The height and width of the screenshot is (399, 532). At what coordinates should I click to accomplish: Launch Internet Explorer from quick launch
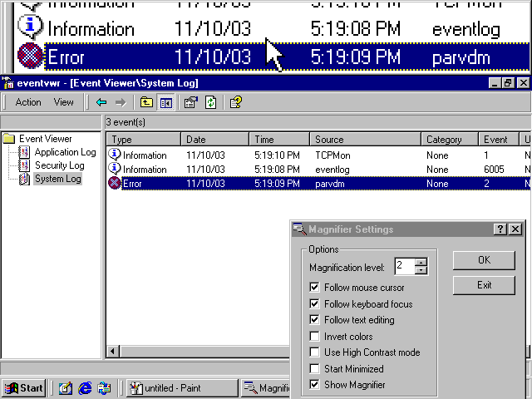tap(85, 388)
